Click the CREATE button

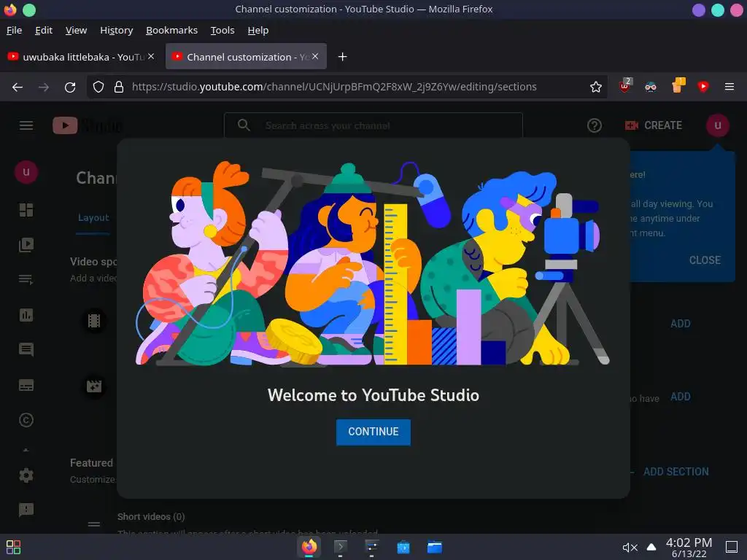pos(654,125)
